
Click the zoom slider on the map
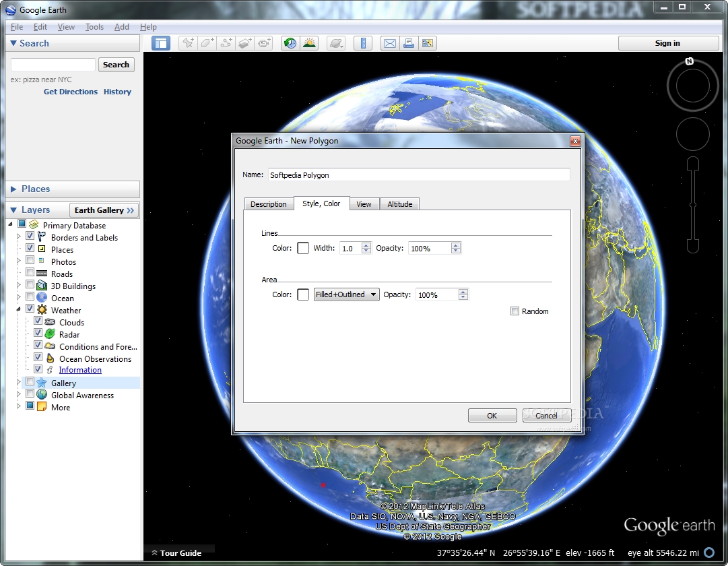[x=693, y=205]
